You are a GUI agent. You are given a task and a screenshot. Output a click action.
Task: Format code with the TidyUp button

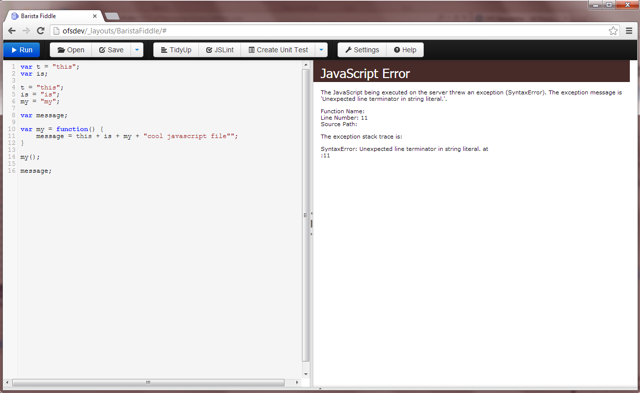click(x=176, y=50)
